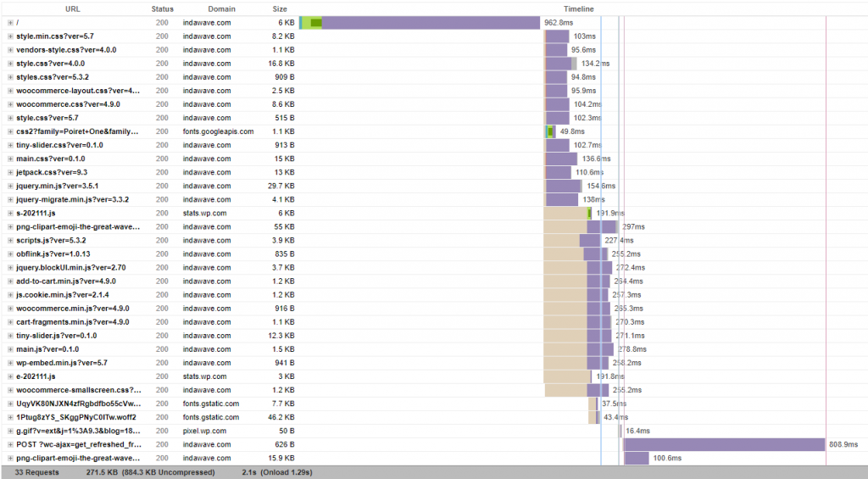
Task: Click the 808.9ms POST request timeline bar
Action: click(x=724, y=444)
